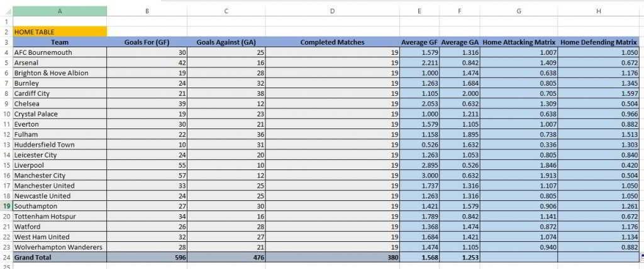This screenshot has width=644, height=269.
Task: Click Liverpool's defending matrix 0.420
Action: (599, 165)
